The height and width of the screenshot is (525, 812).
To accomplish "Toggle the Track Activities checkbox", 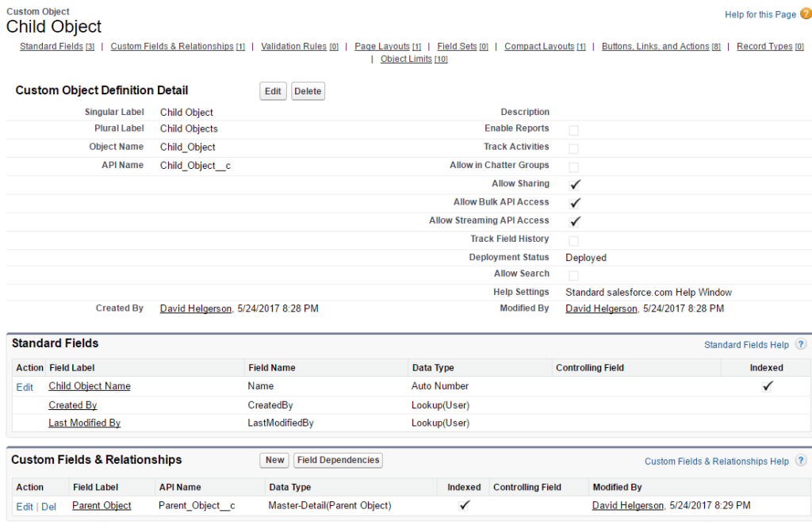I will [573, 148].
